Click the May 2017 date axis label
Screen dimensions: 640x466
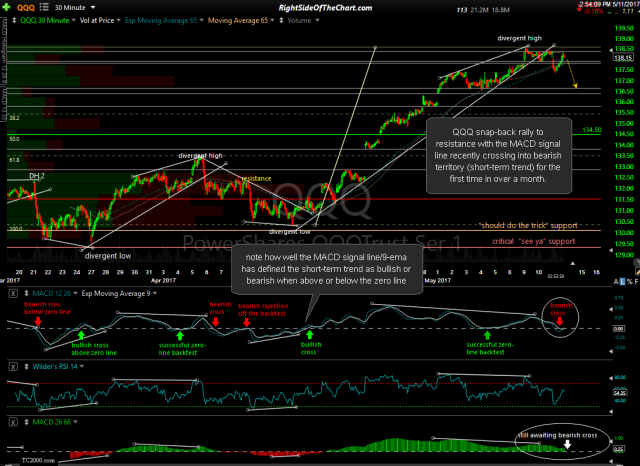pyautogui.click(x=437, y=280)
